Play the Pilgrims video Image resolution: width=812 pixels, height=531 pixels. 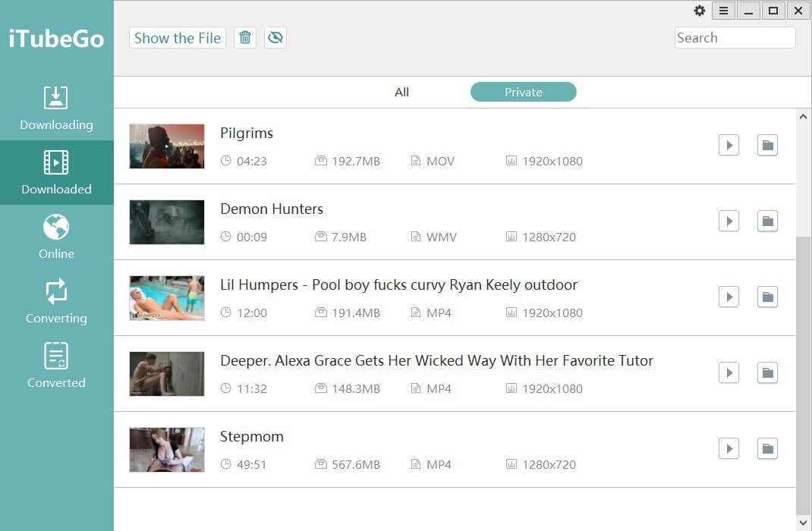(x=729, y=145)
